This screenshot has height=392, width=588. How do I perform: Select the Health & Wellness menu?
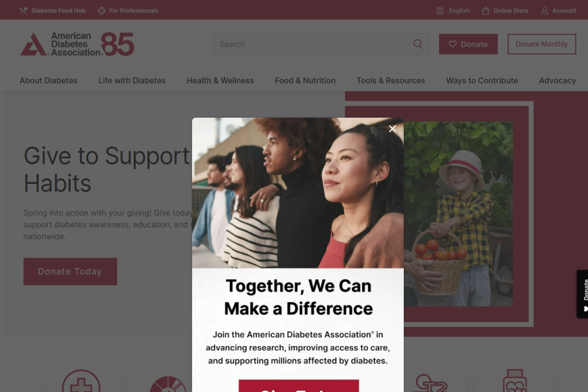[x=220, y=80]
